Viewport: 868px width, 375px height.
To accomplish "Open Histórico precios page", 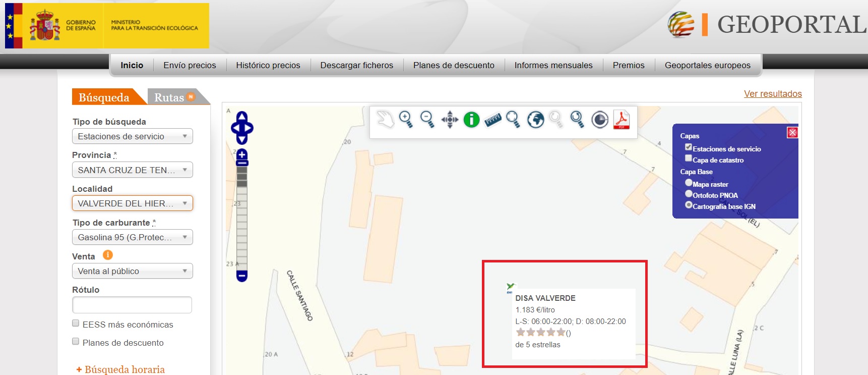I will click(x=268, y=65).
